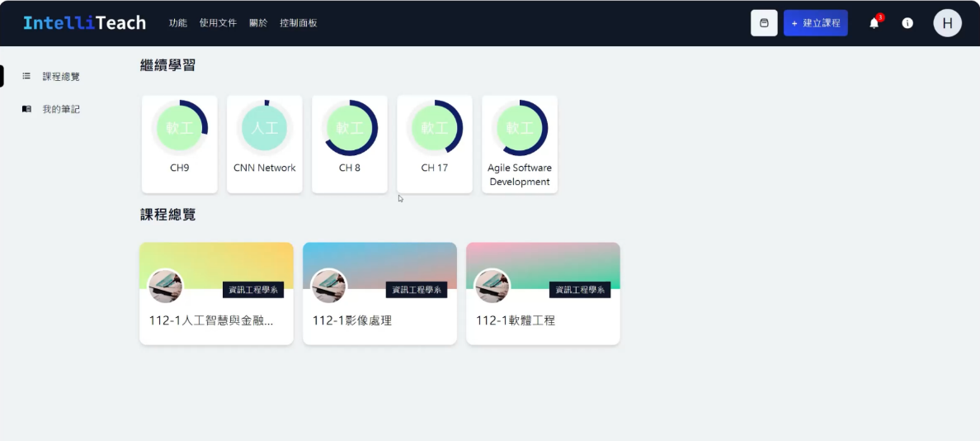This screenshot has width=980, height=441.
Task: Click the Agile Software Development progress ring
Action: (520, 128)
